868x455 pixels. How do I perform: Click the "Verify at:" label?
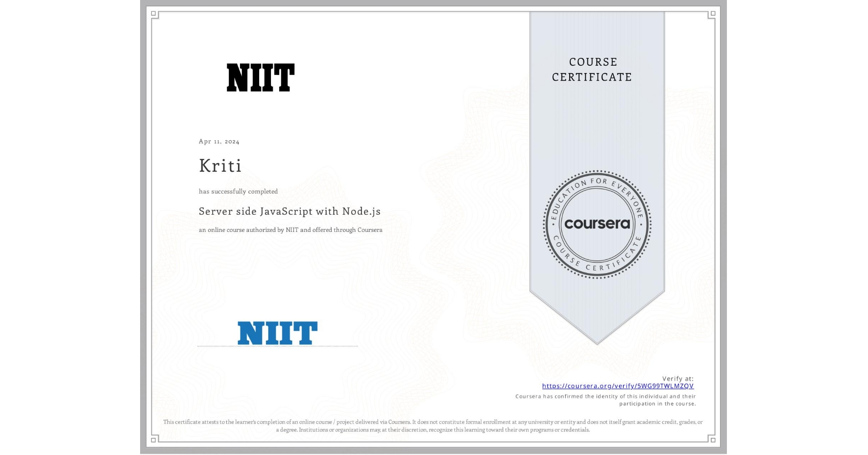[678, 379]
